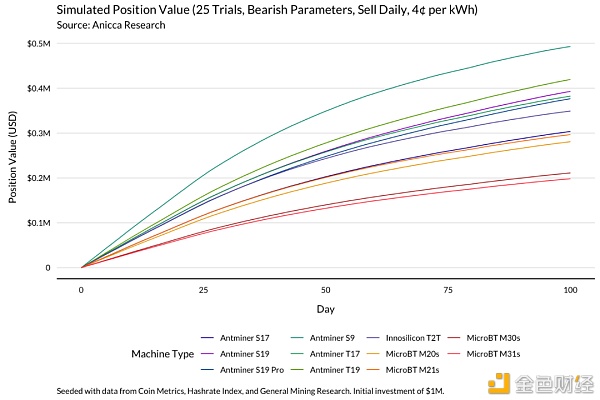Screen dimensions: 600x400
Task: Click the 50 tick on the Day axis
Action: point(325,289)
